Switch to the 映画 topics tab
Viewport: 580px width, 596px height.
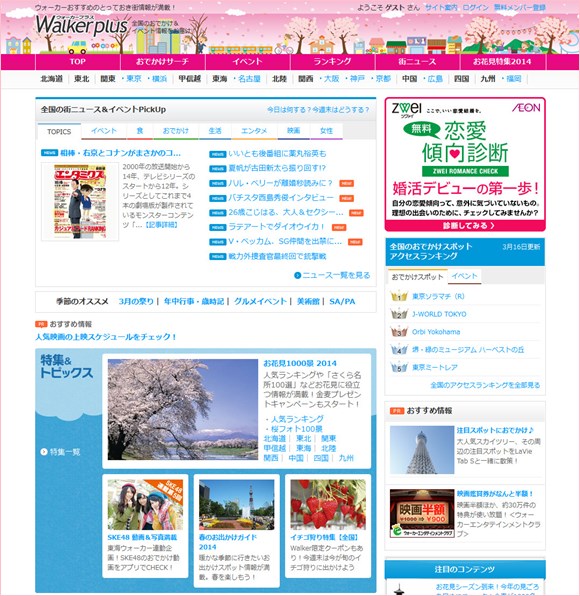pos(293,131)
